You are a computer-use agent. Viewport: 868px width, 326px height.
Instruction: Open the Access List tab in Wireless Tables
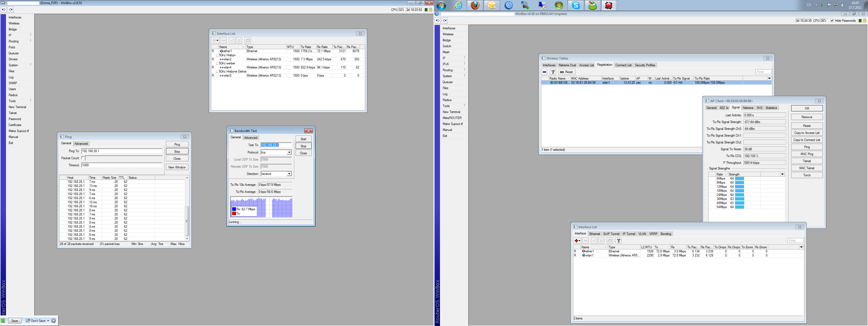(586, 65)
